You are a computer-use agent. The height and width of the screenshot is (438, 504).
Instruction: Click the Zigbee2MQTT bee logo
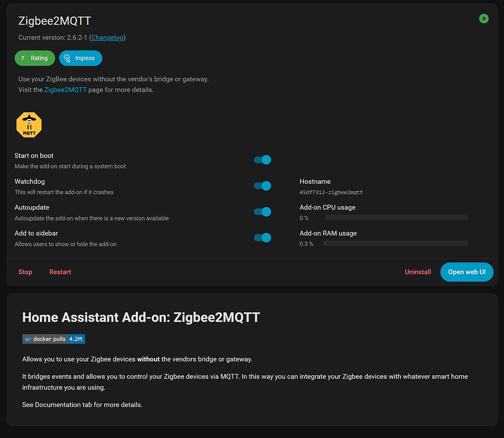(x=29, y=125)
